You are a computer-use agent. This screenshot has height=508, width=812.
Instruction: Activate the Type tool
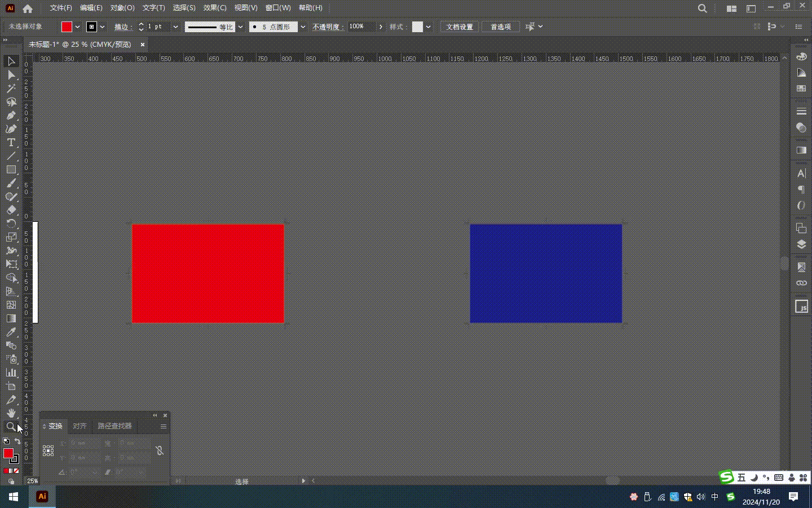[11, 143]
